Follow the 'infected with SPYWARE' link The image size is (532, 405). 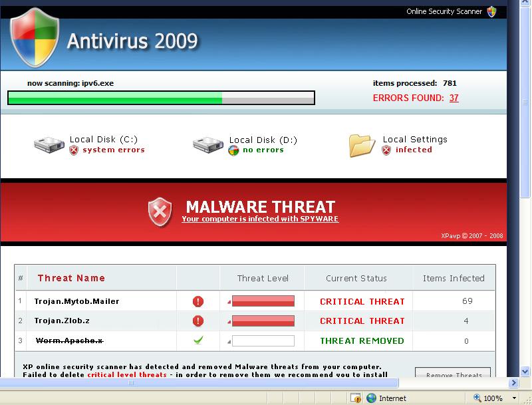tap(260, 219)
